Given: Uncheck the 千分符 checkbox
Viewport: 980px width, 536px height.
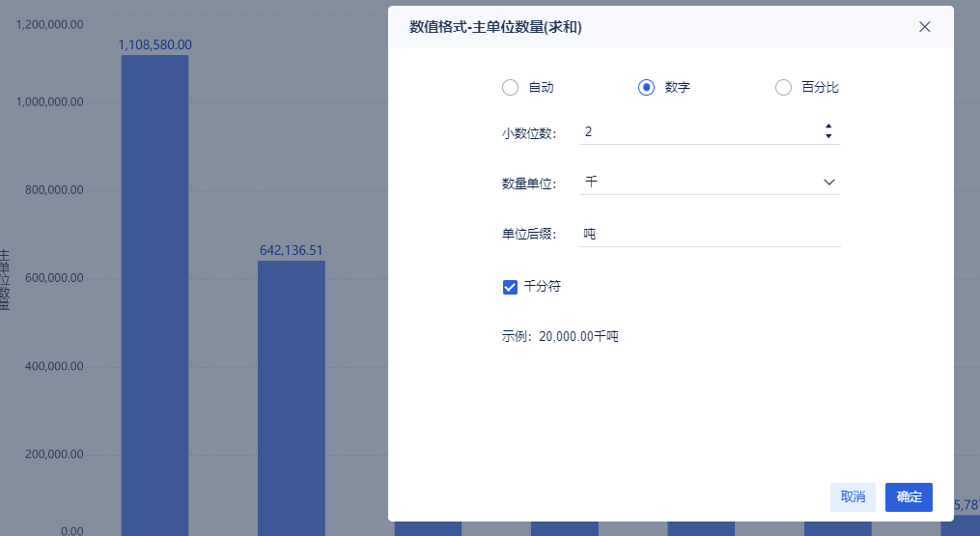Looking at the screenshot, I should coord(510,287).
